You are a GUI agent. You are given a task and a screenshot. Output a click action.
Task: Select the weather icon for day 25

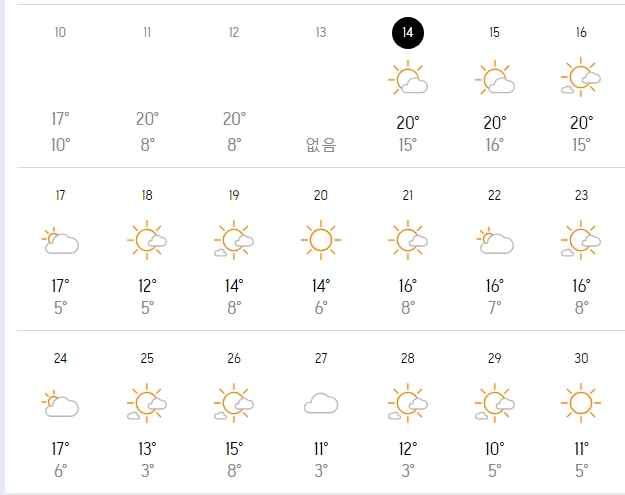pyautogui.click(x=147, y=403)
